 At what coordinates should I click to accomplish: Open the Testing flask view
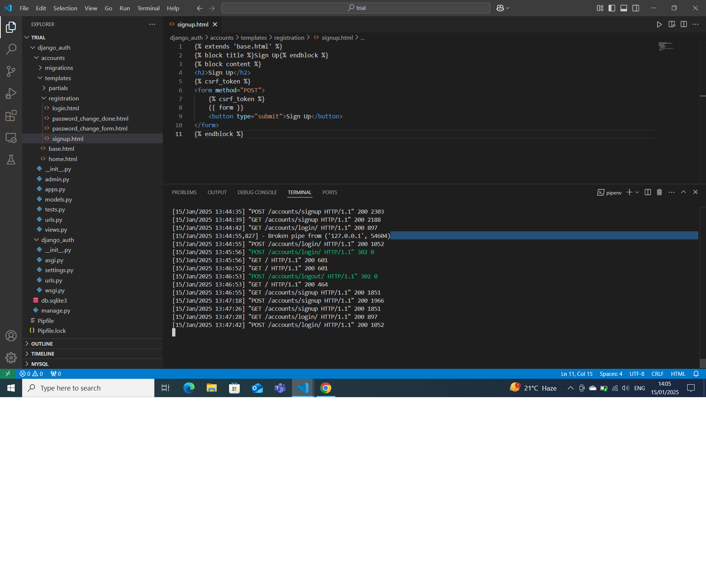(11, 160)
